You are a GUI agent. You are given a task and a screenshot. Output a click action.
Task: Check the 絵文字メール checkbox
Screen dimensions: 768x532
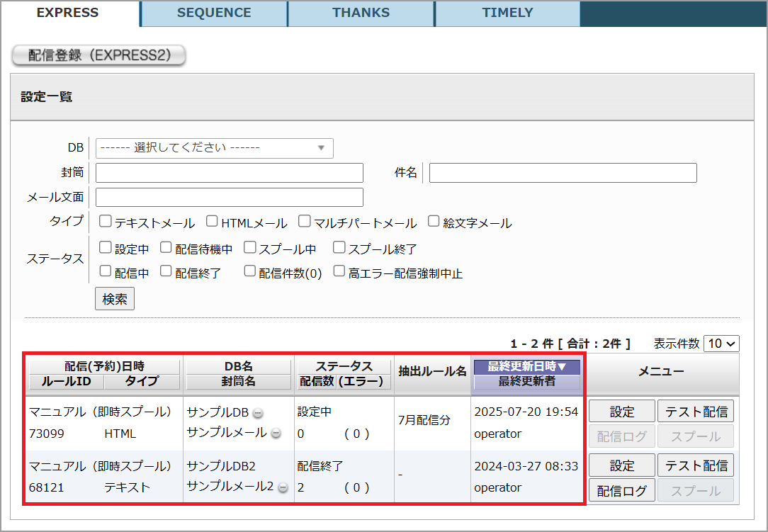point(434,222)
